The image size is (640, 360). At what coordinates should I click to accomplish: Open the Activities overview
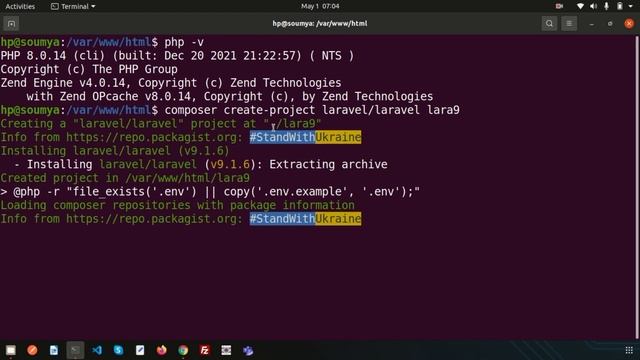[x=20, y=6]
